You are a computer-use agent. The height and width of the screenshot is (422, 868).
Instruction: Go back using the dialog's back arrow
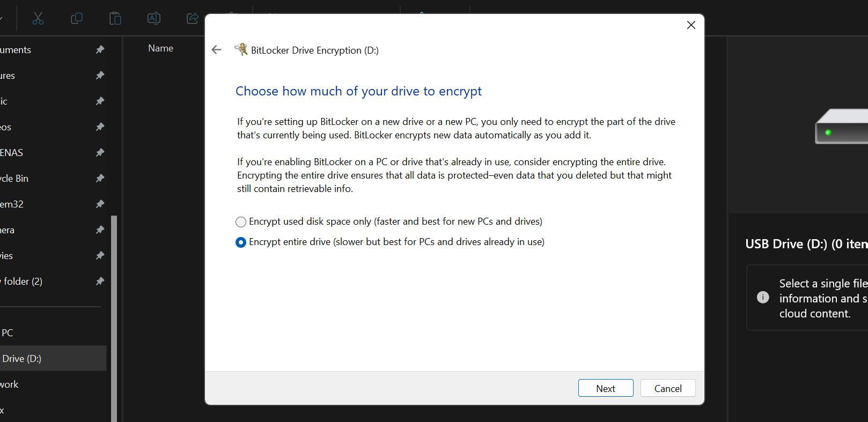tap(217, 50)
